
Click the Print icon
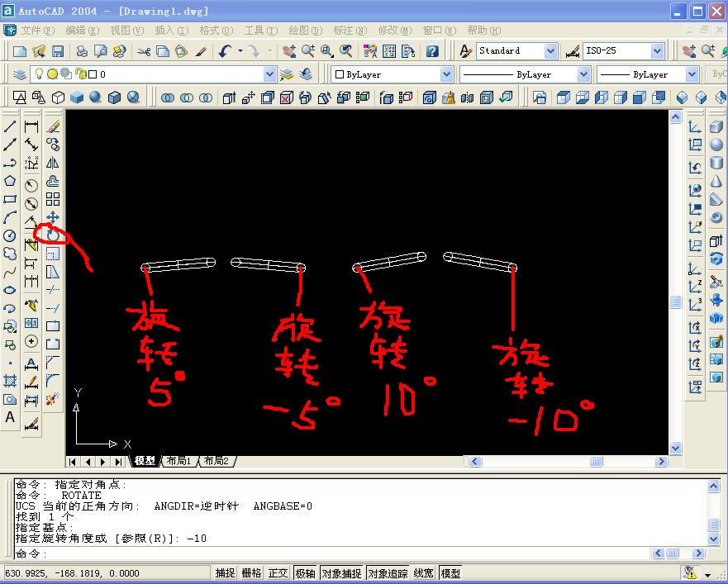82,51
